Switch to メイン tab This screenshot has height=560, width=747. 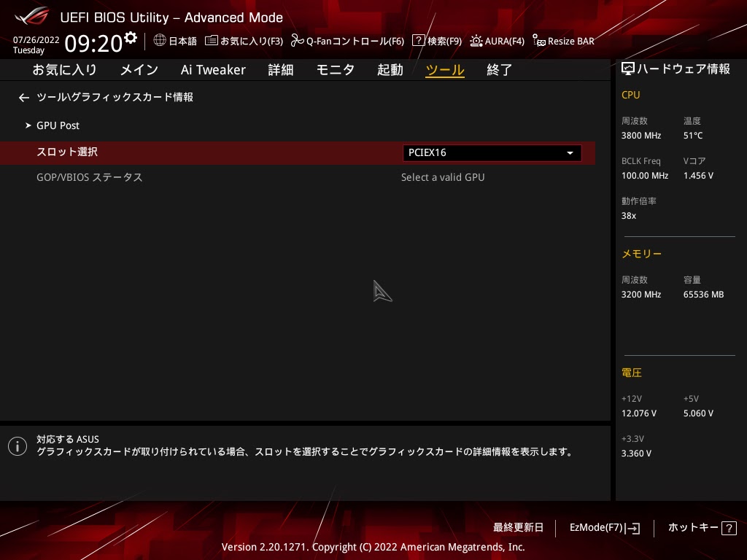point(139,70)
